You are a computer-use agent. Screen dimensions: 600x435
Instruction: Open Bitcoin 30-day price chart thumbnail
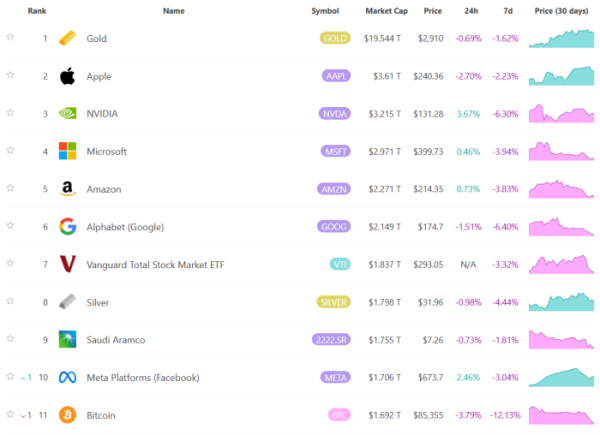tap(561, 414)
